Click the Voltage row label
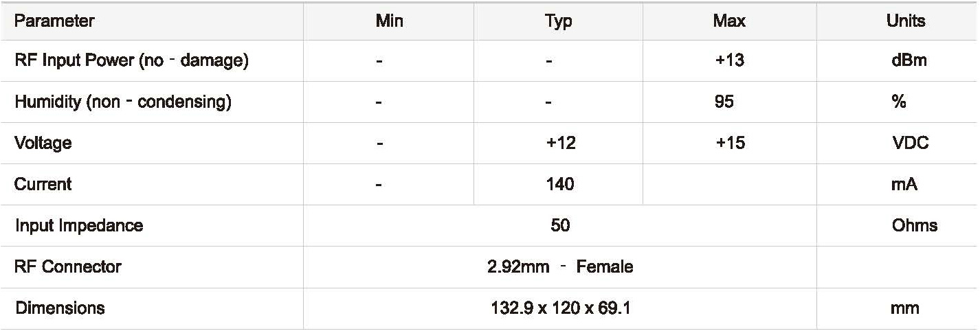The image size is (980, 331). (43, 143)
